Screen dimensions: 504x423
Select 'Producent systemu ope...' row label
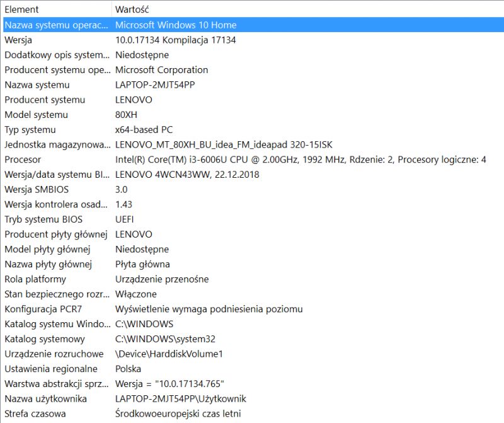pyautogui.click(x=57, y=70)
